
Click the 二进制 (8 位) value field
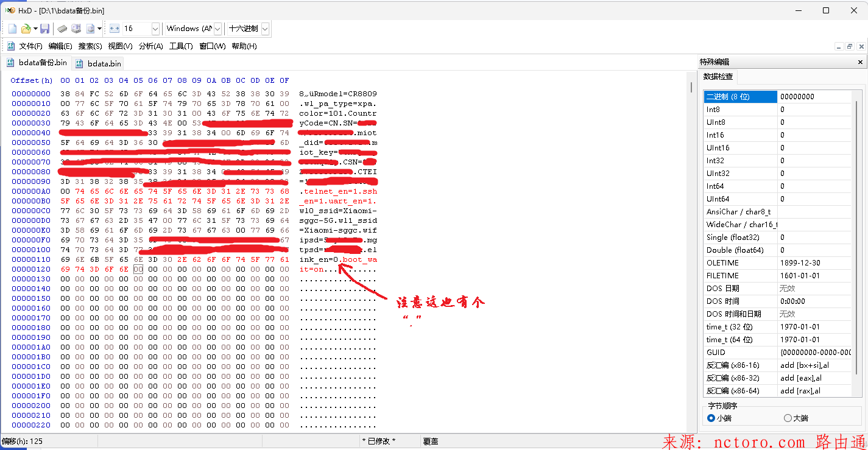pyautogui.click(x=814, y=97)
